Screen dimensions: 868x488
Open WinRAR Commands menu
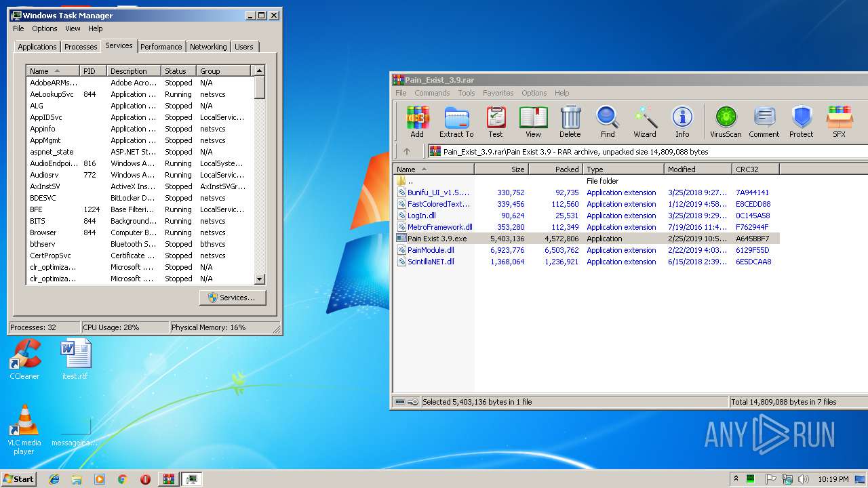coord(432,93)
